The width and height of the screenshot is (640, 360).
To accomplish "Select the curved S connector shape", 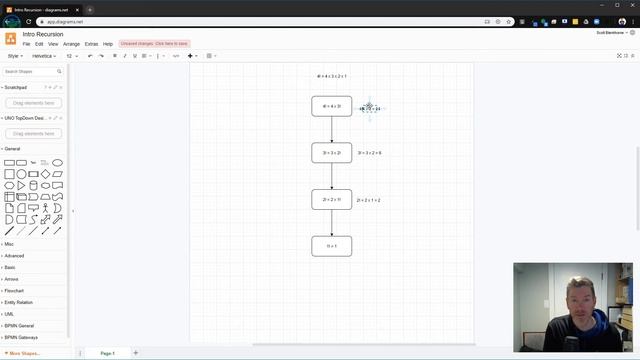I will point(33,220).
